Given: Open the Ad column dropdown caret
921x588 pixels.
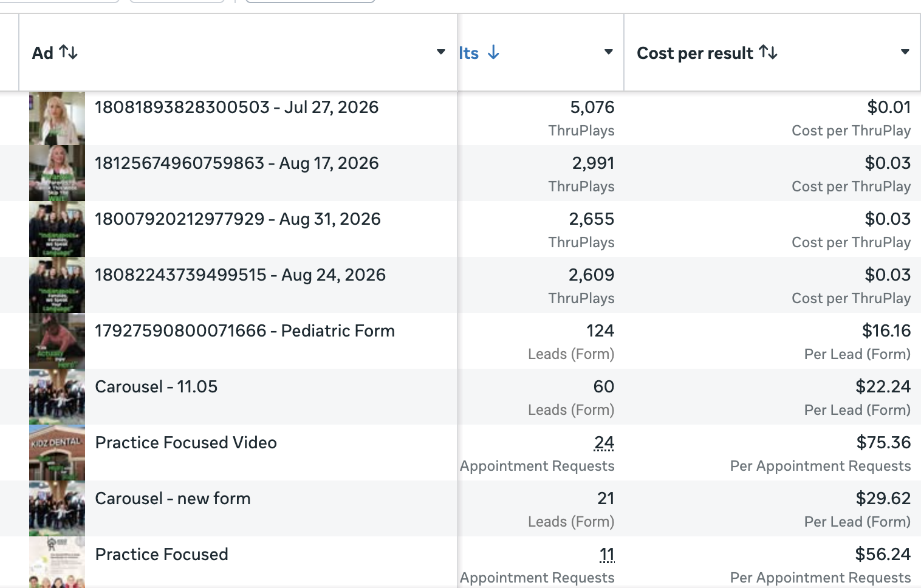Looking at the screenshot, I should [x=441, y=52].
